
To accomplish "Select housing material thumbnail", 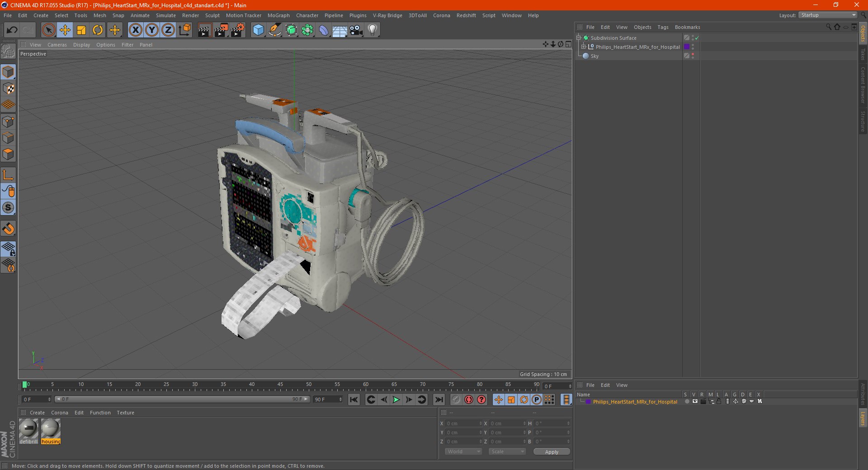I will click(51, 431).
